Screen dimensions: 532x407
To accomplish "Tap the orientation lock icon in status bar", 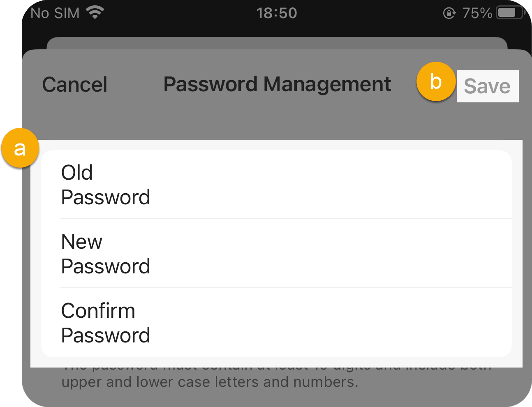I will coord(449,13).
